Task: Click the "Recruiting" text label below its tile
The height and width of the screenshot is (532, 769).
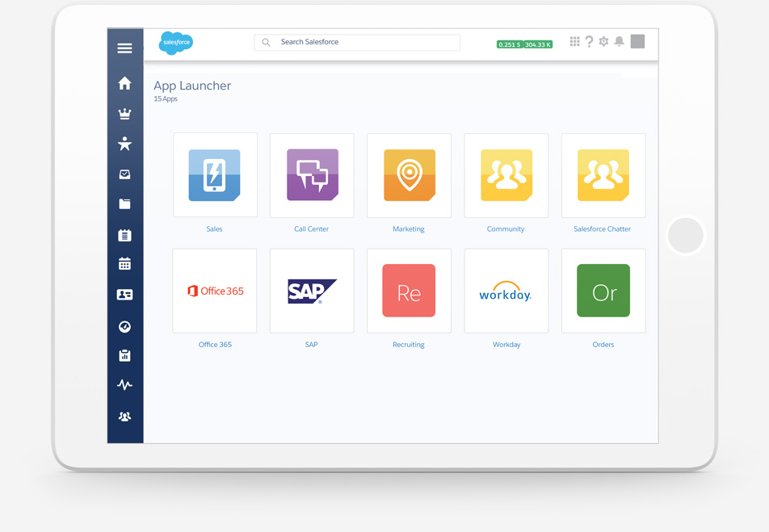Action: click(x=409, y=345)
